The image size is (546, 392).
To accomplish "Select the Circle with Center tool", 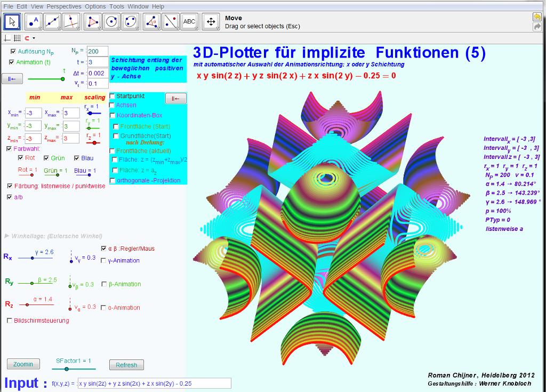I will pos(111,21).
